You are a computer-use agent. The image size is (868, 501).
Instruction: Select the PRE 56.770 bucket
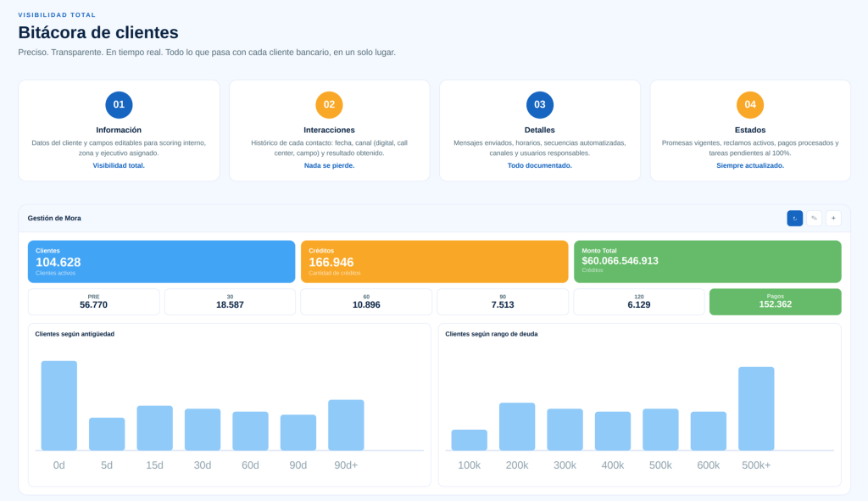[x=93, y=302]
